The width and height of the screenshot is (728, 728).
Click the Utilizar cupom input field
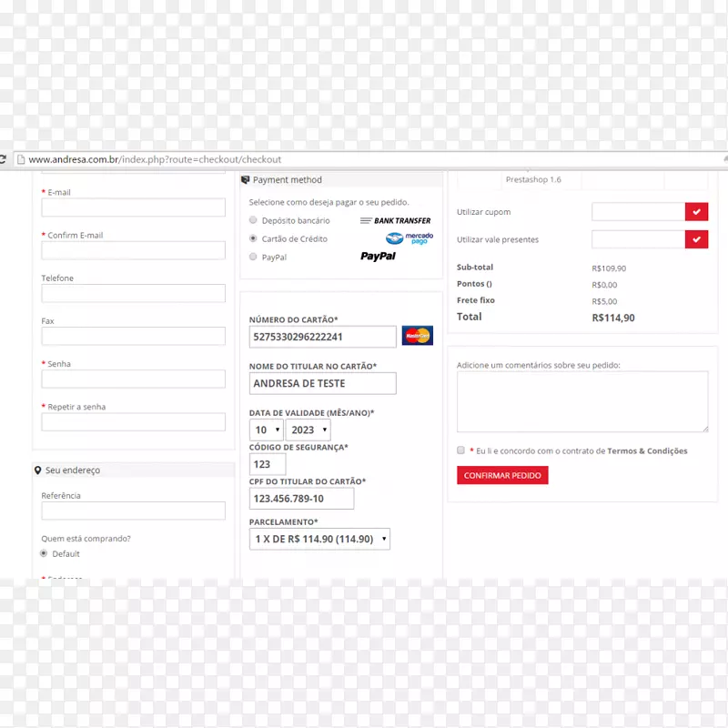click(638, 212)
